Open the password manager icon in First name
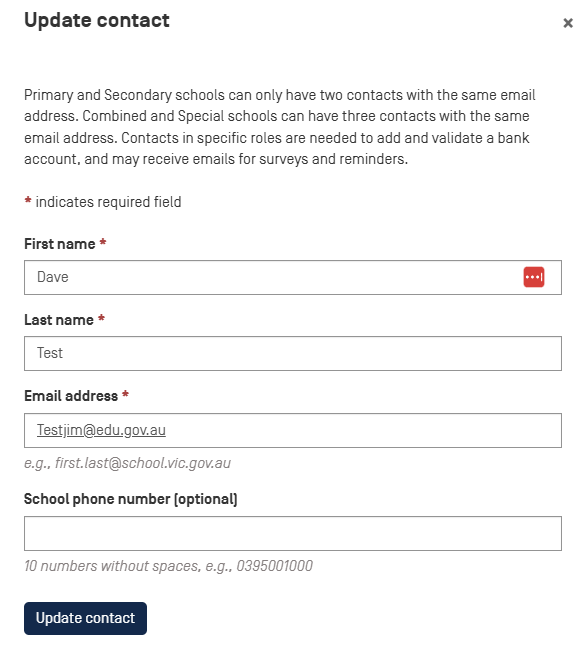The image size is (584, 655). click(x=533, y=277)
